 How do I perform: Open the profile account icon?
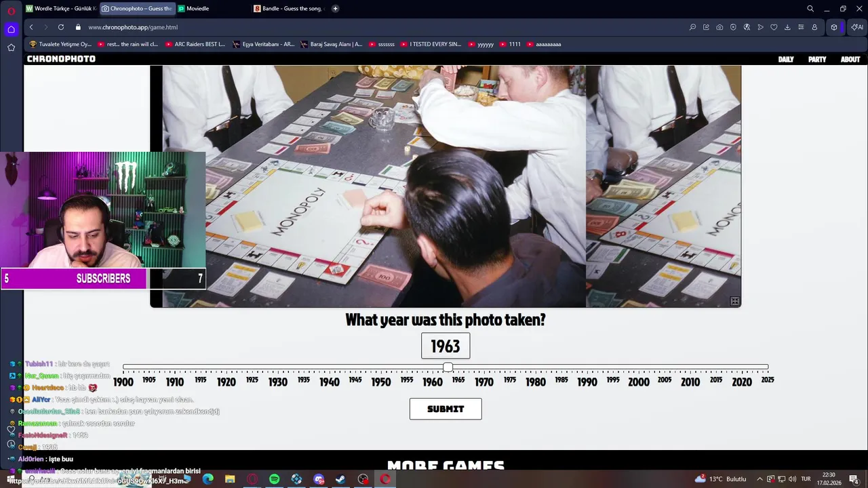[814, 27]
